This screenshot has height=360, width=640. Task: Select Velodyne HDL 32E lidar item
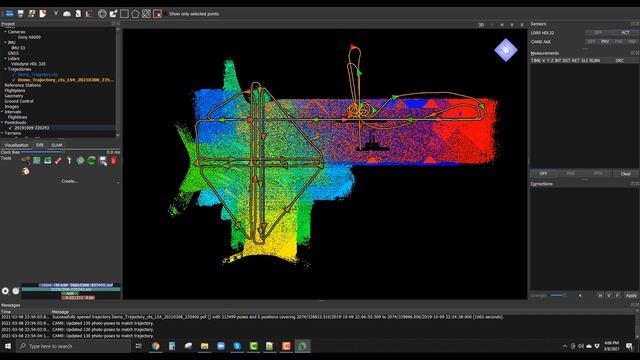[x=28, y=64]
